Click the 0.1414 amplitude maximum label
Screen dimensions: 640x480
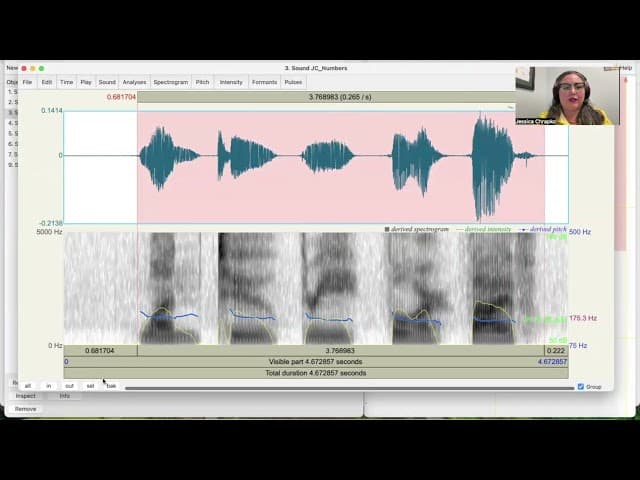point(52,111)
